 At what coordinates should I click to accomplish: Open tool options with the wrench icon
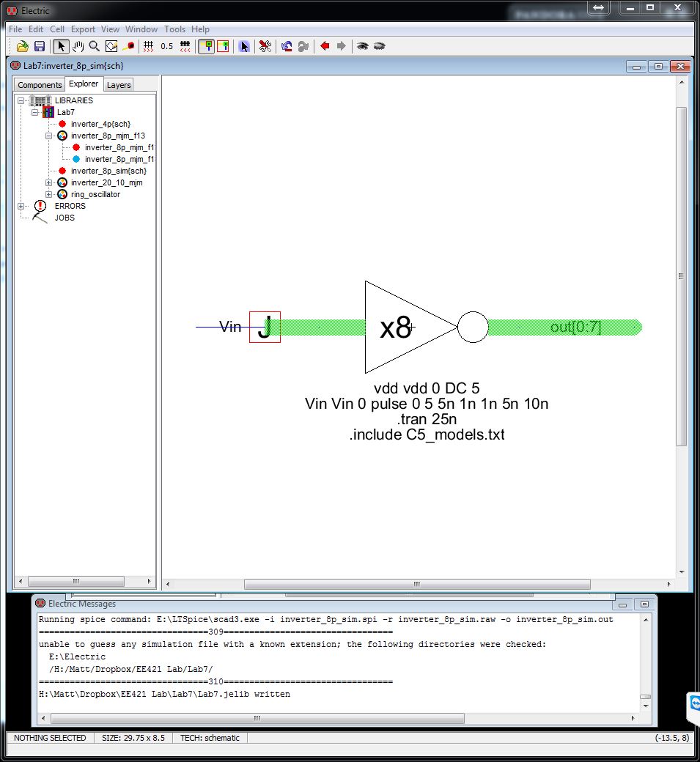(x=264, y=46)
